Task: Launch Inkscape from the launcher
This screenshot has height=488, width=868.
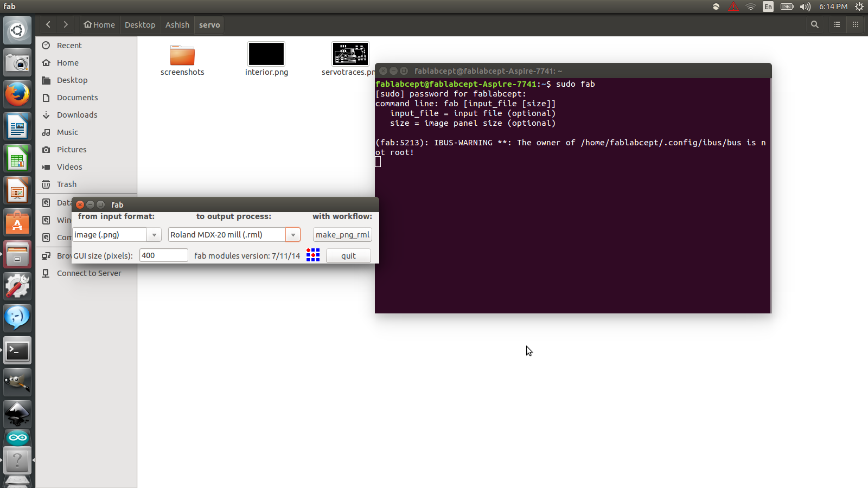Action: (17, 414)
